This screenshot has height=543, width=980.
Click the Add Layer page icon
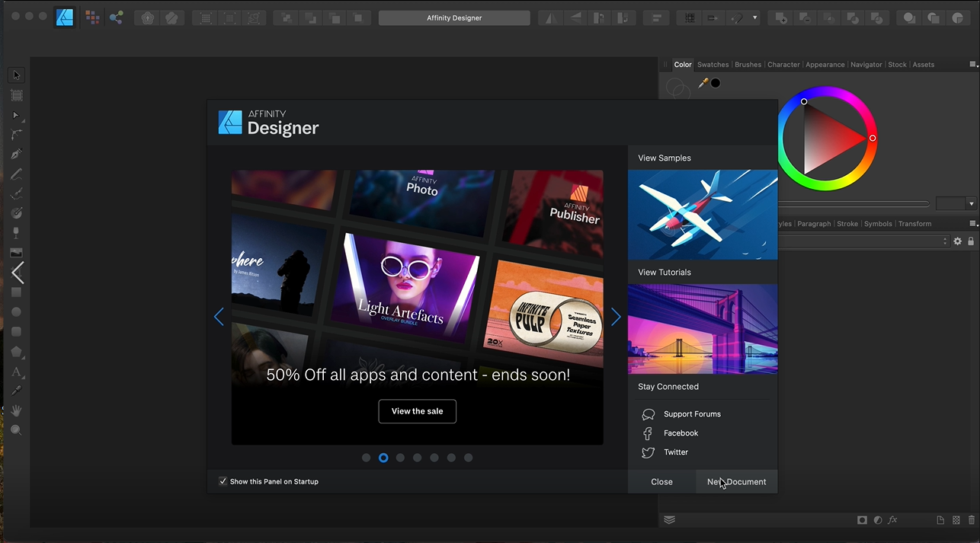coord(940,520)
